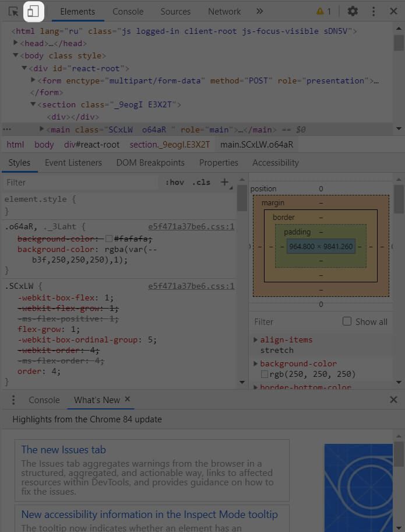Viewport: 405px width, 532px height.
Task: Open the DevTools three-dot customize menu
Action: coord(373,12)
